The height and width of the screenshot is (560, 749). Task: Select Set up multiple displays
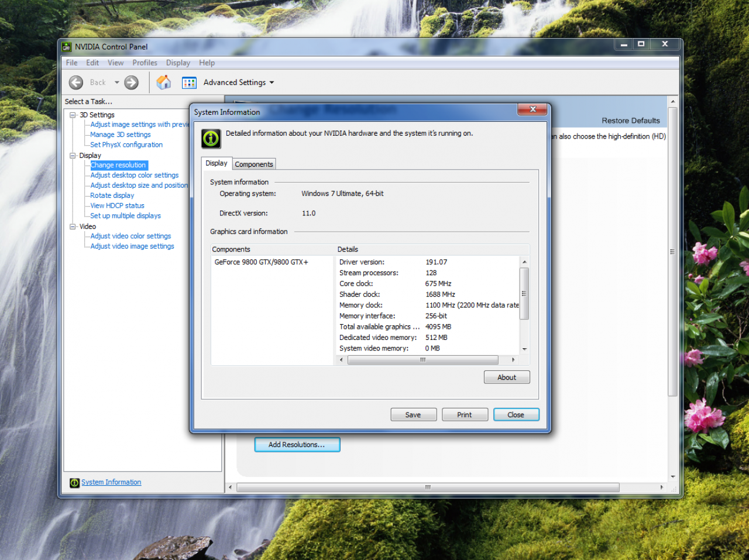click(x=126, y=216)
